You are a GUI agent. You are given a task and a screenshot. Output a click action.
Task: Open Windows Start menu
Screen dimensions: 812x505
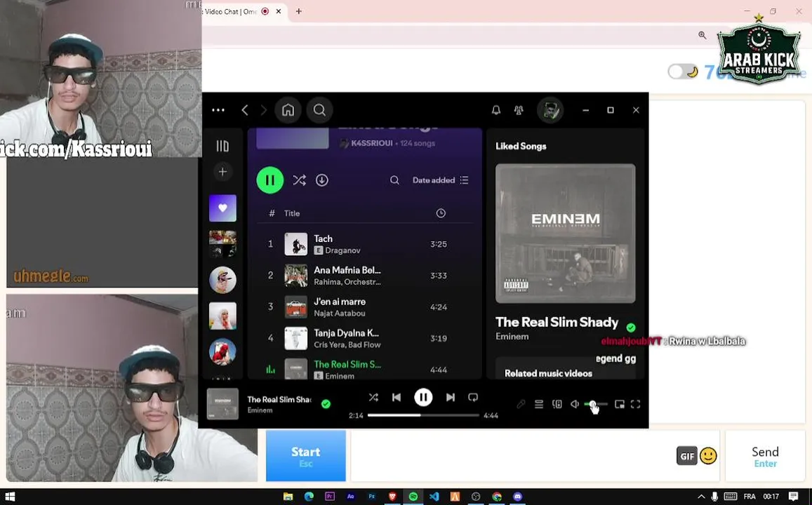coord(11,497)
